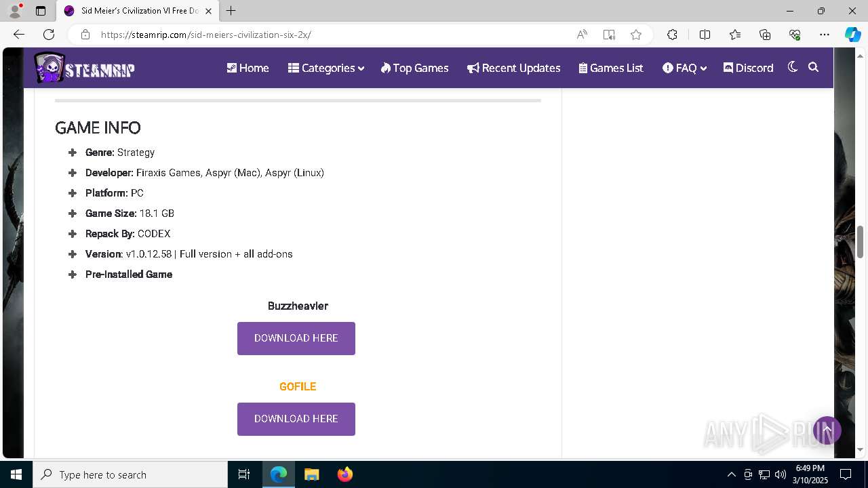Click the scroll-to-top round button
Image resolution: width=868 pixels, height=488 pixels.
coord(827,430)
